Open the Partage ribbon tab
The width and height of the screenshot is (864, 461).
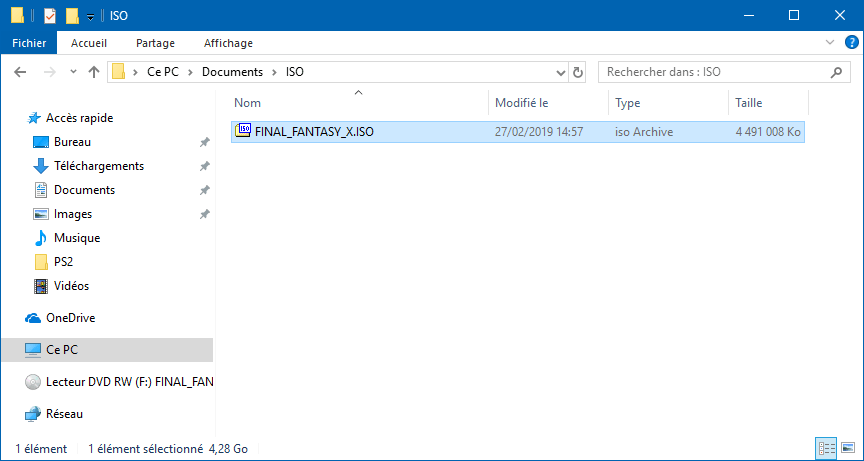[155, 43]
